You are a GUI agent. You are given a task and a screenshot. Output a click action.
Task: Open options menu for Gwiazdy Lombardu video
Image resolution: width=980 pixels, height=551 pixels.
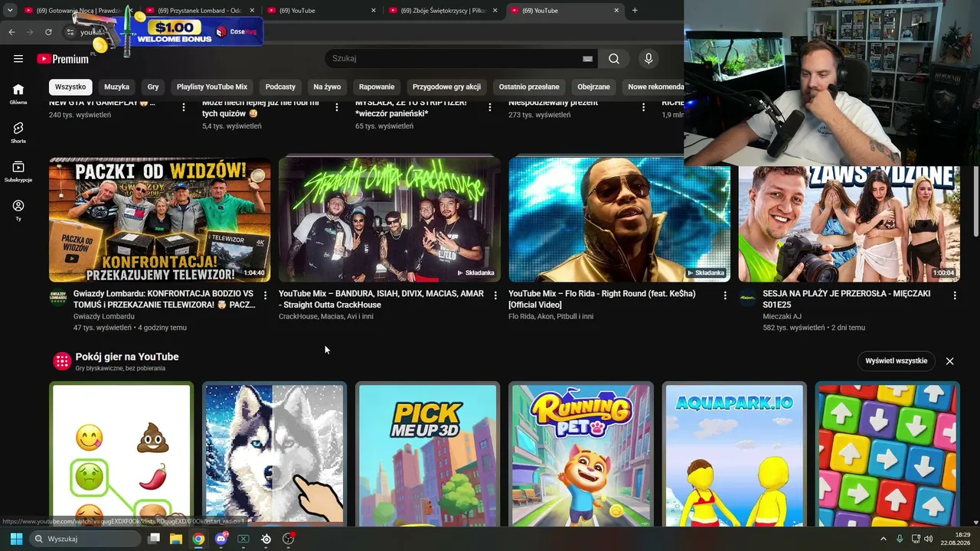click(266, 295)
